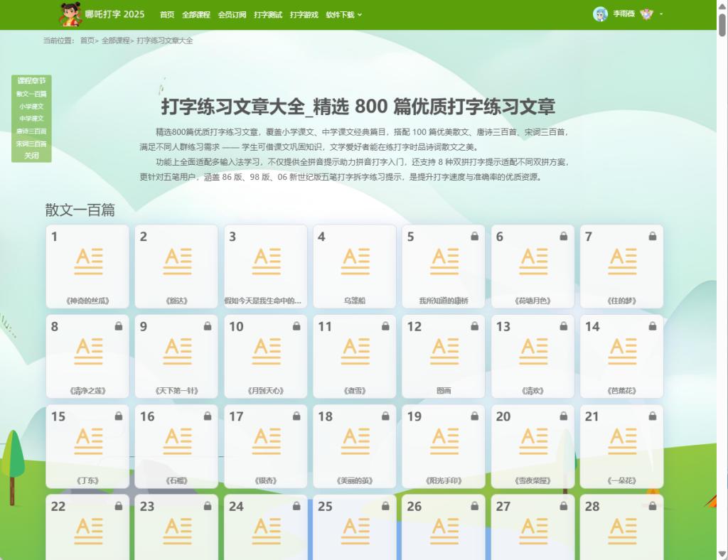Select article 12 图画 text icon
Image resolution: width=728 pixels, height=560 pixels.
click(x=444, y=350)
